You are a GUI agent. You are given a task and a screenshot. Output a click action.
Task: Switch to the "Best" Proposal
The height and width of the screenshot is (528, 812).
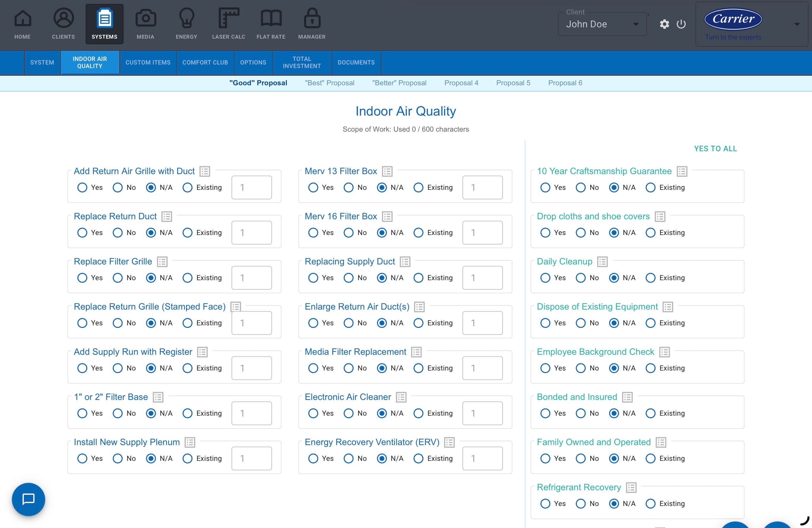[x=330, y=83]
